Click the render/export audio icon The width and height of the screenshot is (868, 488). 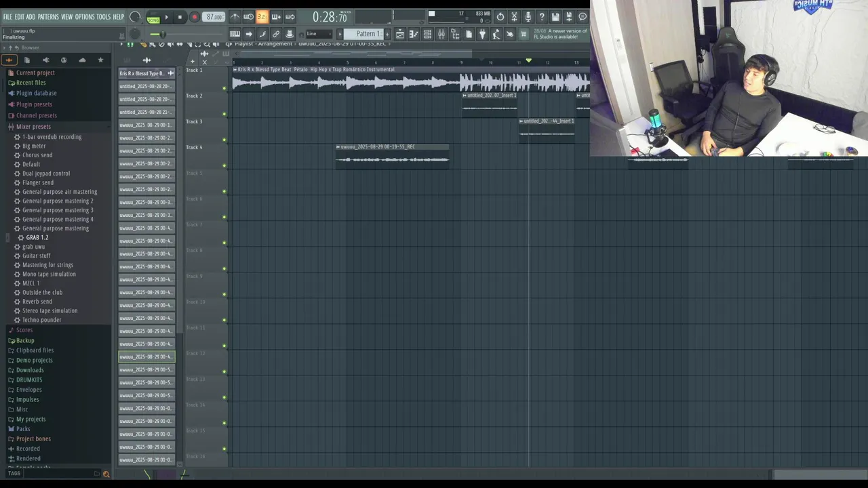[569, 17]
